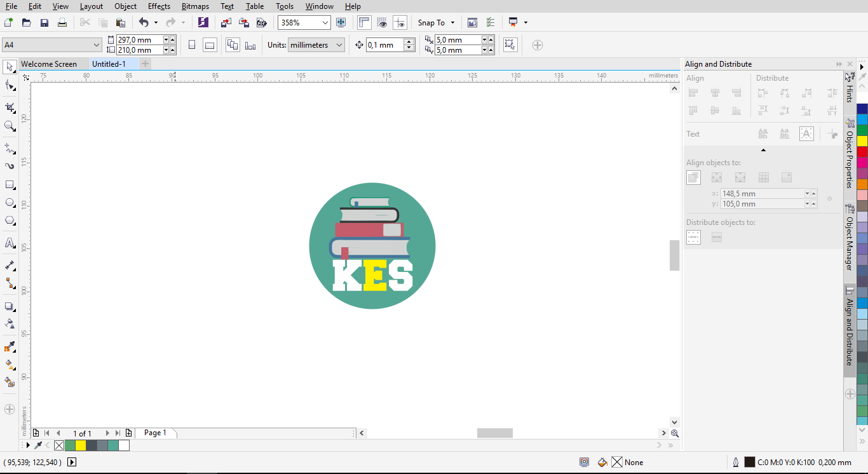Collapse the Text section triangle in the docker
This screenshot has height=474, width=868.
point(763,150)
